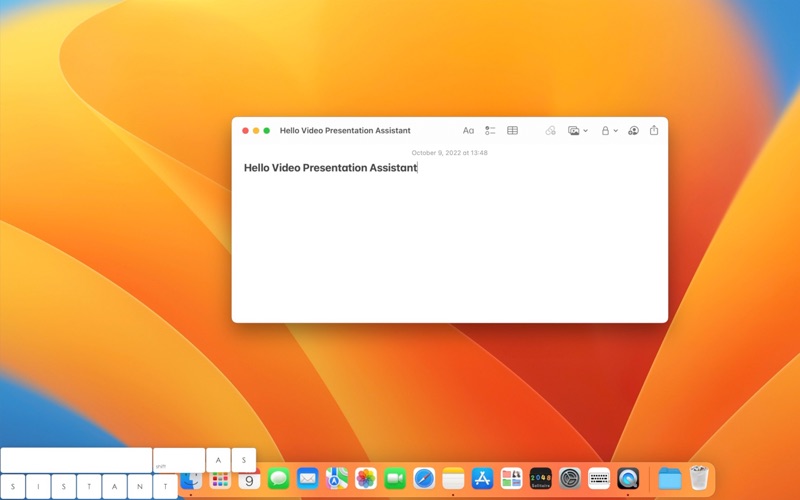Open the Trash in the Dock
This screenshot has width=800, height=500.
tap(698, 478)
